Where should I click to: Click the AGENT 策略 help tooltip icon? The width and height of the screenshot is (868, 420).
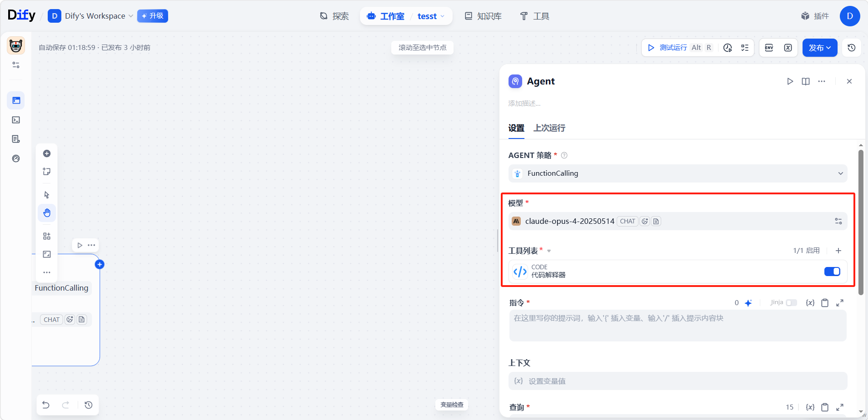[x=564, y=155]
